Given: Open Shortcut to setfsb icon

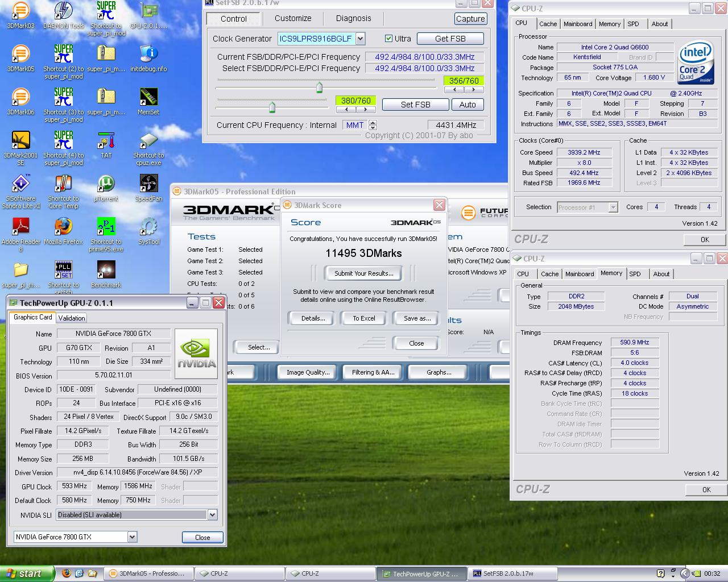Looking at the screenshot, I should [63, 278].
